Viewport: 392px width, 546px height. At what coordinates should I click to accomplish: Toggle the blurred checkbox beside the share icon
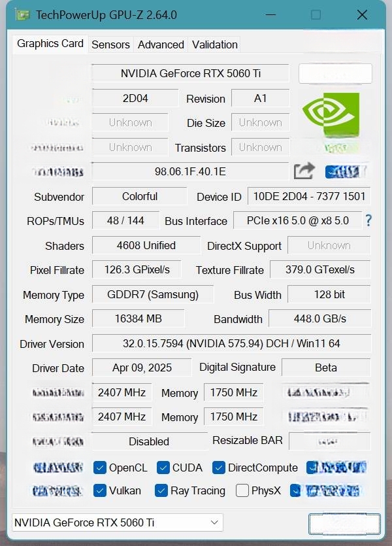(x=330, y=172)
